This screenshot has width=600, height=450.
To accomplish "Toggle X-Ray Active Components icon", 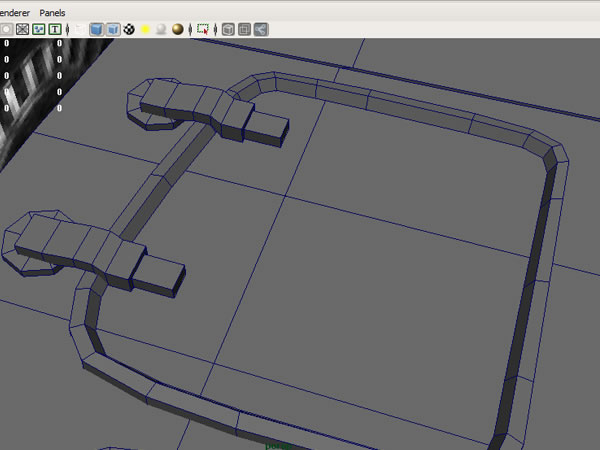I will (244, 29).
